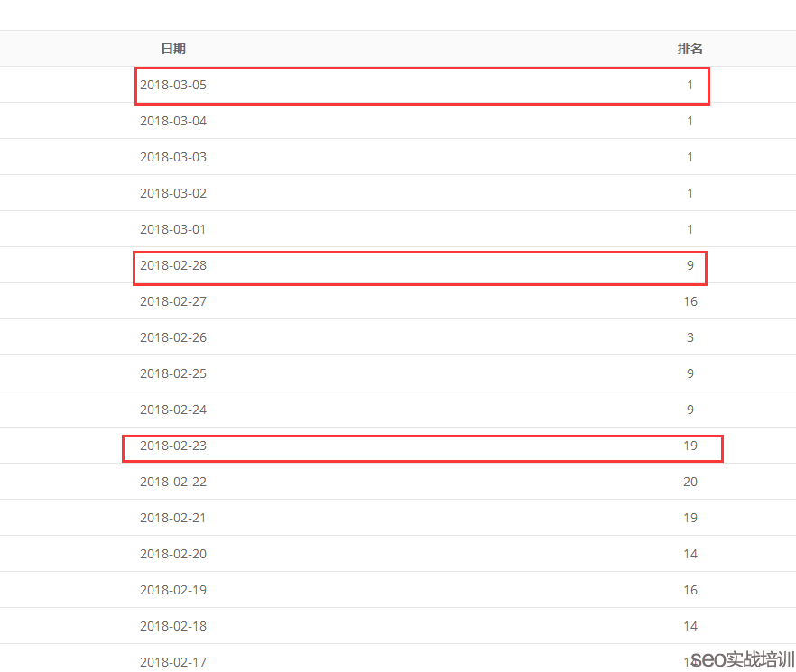The height and width of the screenshot is (672, 796).
Task: Select ranking 20 for 2018-02-22
Action: 690,482
